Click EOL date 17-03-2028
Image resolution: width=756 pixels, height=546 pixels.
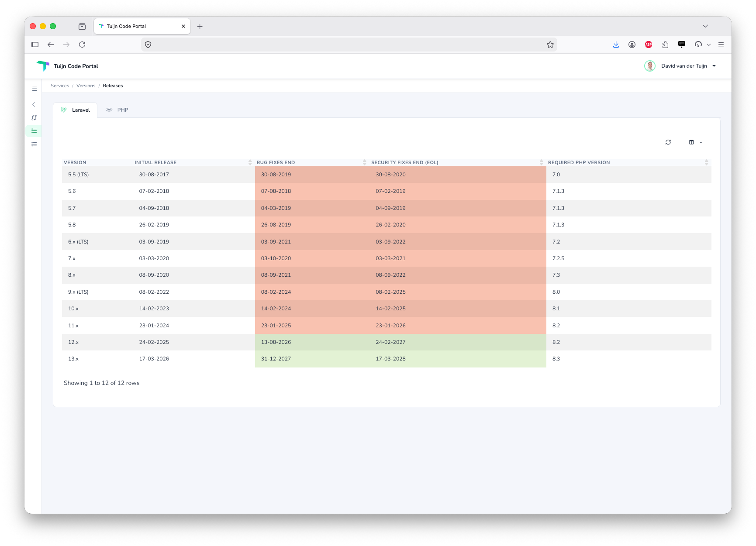click(390, 359)
